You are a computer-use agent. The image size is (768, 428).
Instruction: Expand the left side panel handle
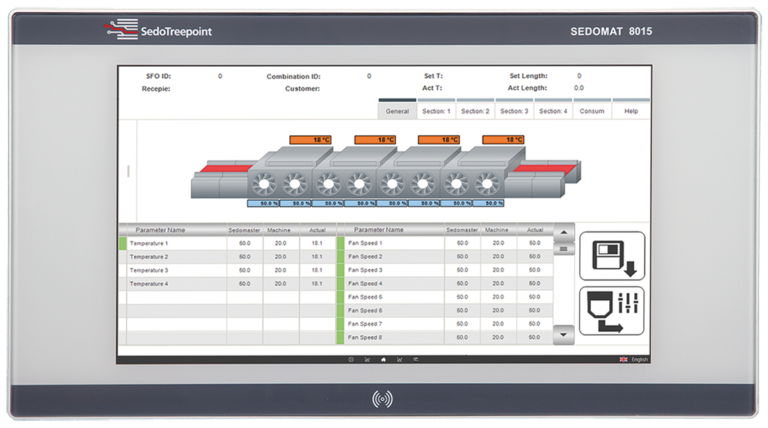(127, 171)
